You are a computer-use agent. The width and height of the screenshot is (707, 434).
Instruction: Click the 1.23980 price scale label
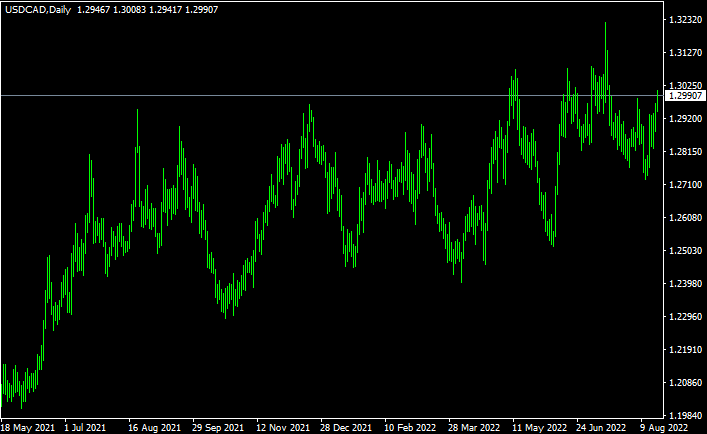point(685,283)
